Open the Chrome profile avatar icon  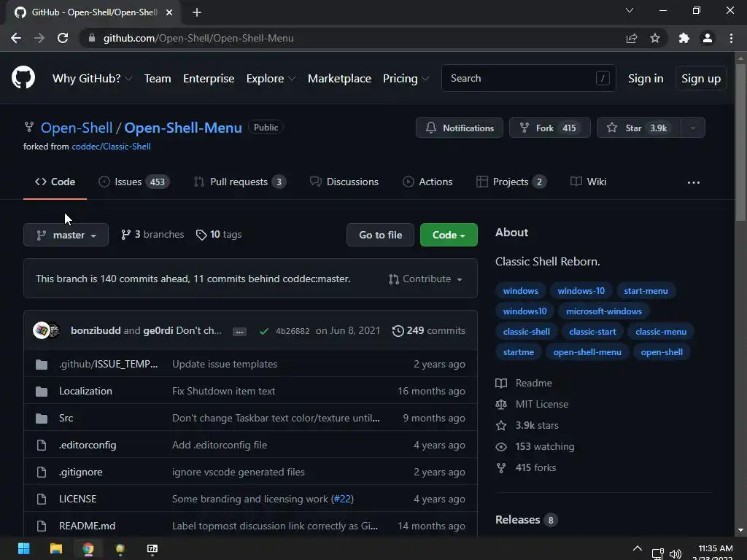708,38
